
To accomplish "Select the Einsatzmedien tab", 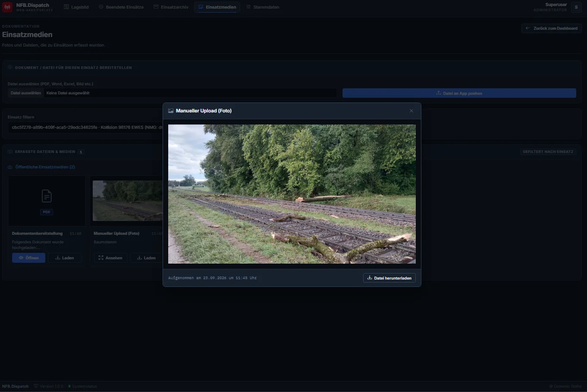I will pyautogui.click(x=217, y=7).
